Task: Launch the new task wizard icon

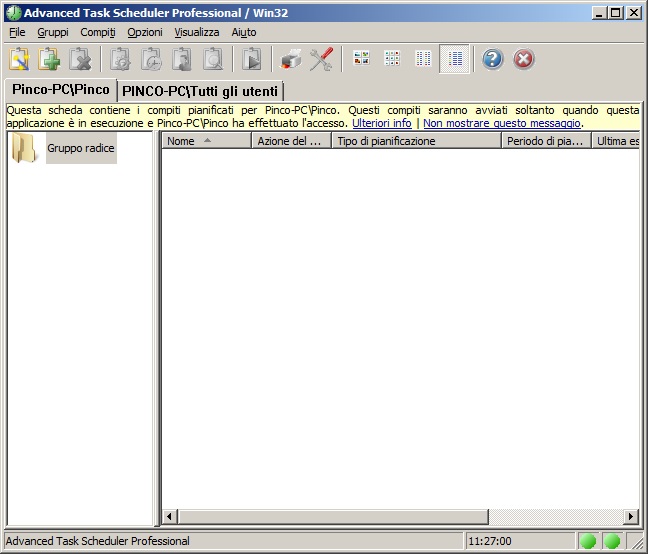Action: coord(19,59)
